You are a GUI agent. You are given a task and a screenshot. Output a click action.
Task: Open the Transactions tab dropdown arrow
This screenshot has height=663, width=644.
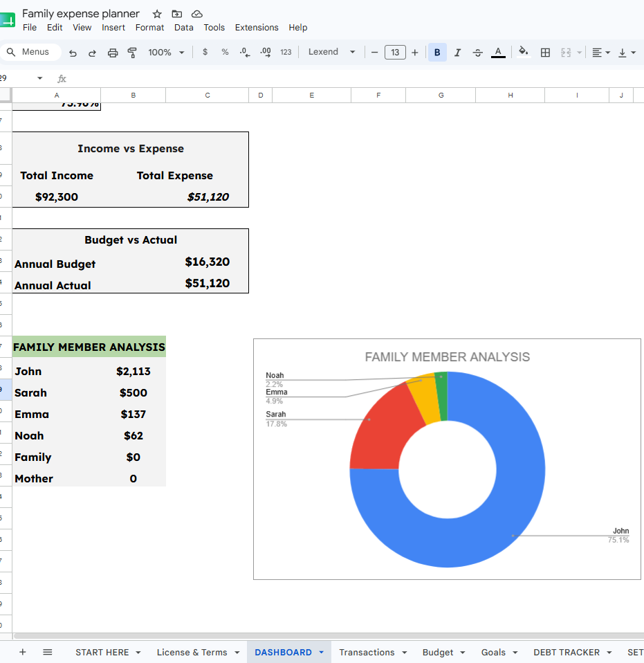(x=405, y=653)
